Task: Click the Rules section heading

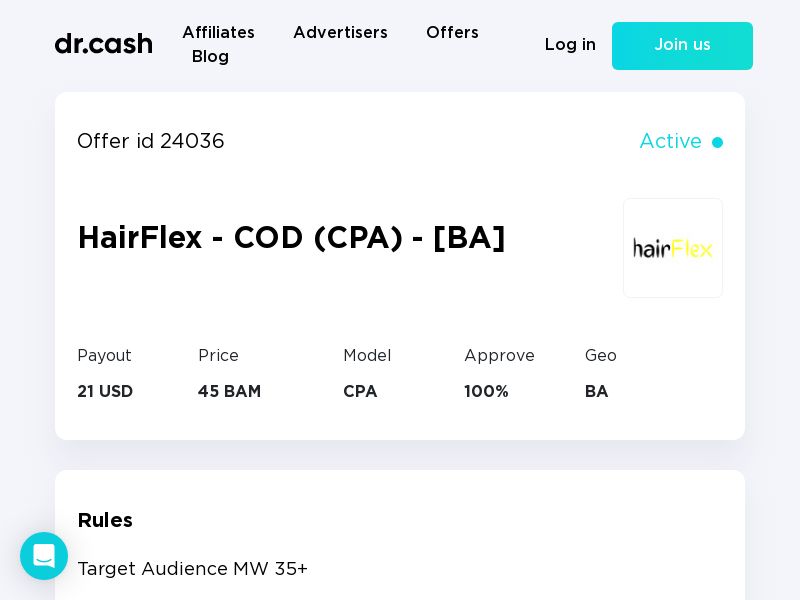Action: coord(105,520)
